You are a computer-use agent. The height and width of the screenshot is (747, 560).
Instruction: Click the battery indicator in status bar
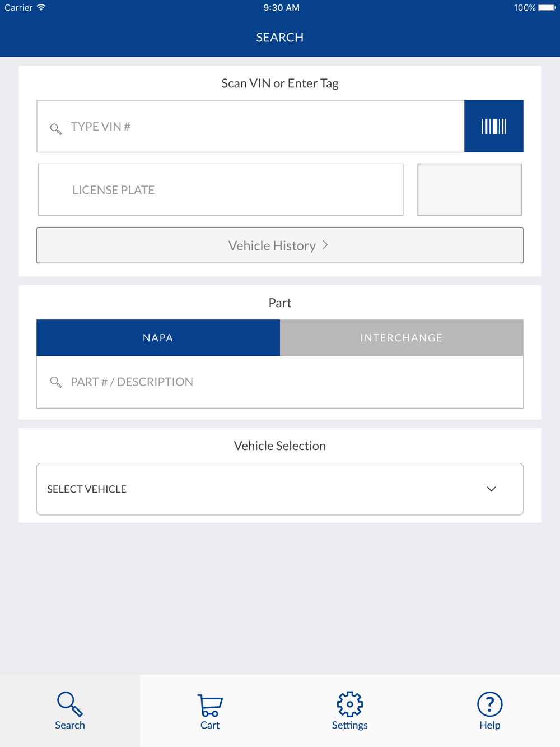547,8
